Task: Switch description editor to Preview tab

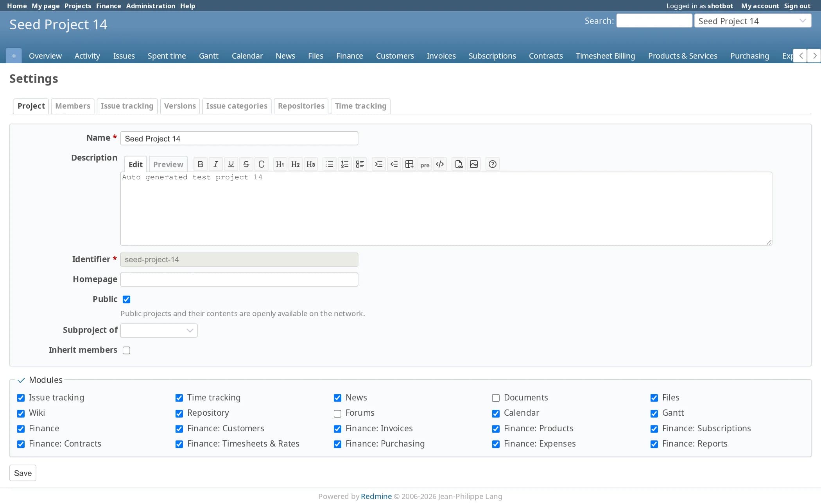Action: click(168, 164)
